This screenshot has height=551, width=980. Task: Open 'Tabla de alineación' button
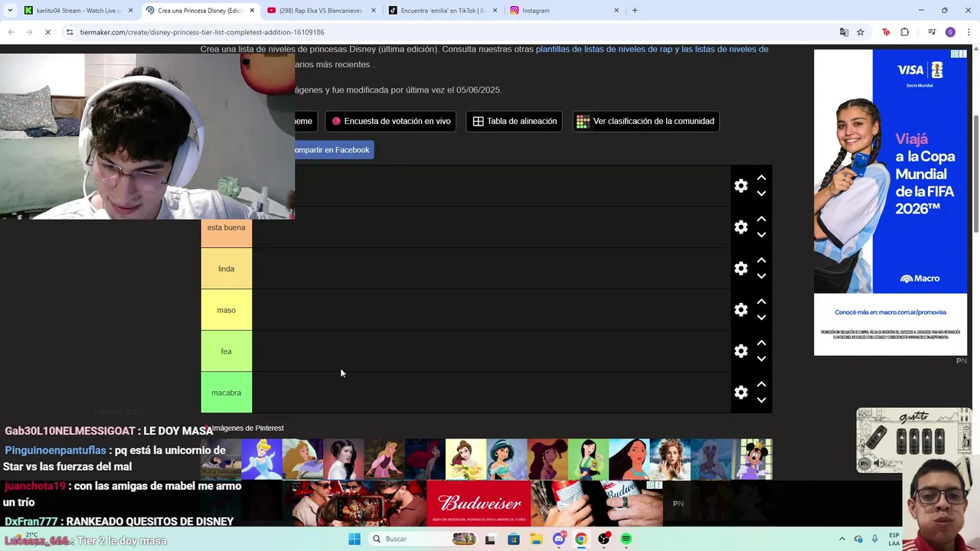[x=514, y=121]
